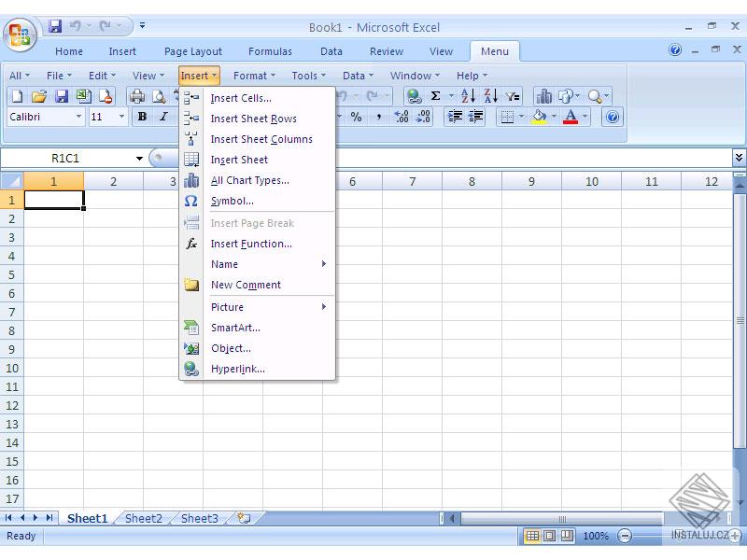
Task: Choose Hyperlink... from the Insert menu
Action: (x=258, y=369)
